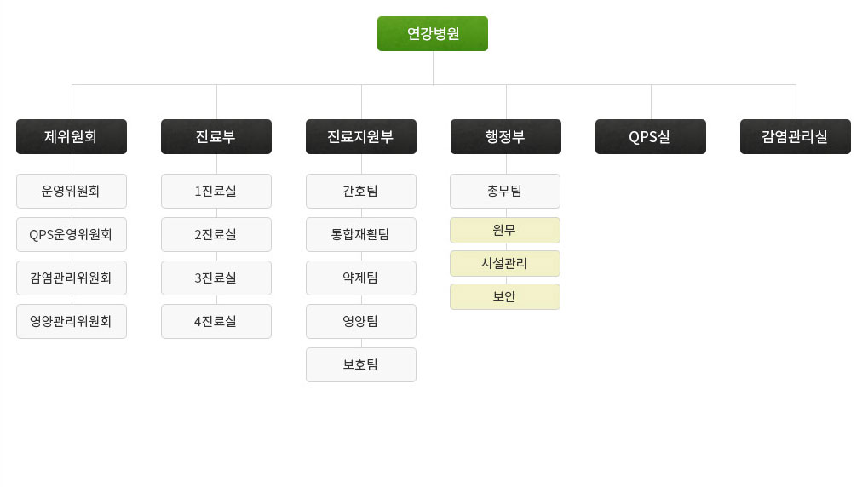Open the 4진료실 box
This screenshot has width=868, height=487.
[216, 322]
